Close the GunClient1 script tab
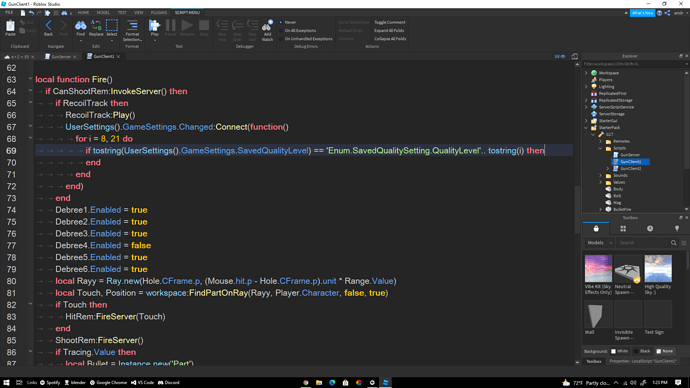This screenshot has width=690, height=388. (118, 57)
